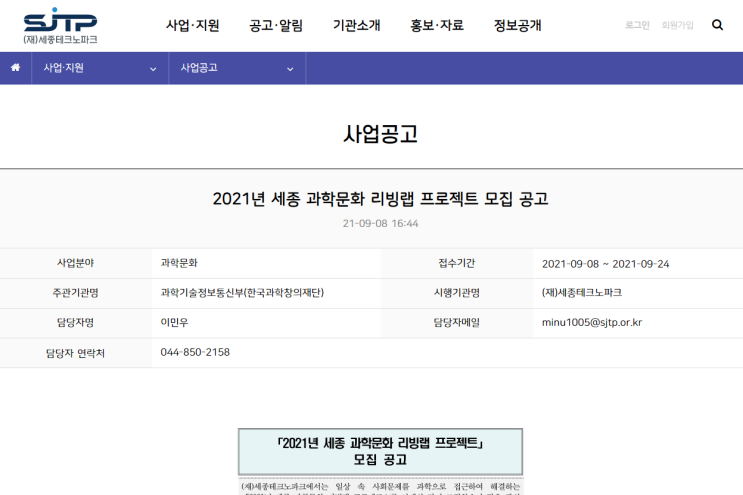Click the SJTP 세종테크노파크 logo
743x495 pixels.
coord(60,26)
